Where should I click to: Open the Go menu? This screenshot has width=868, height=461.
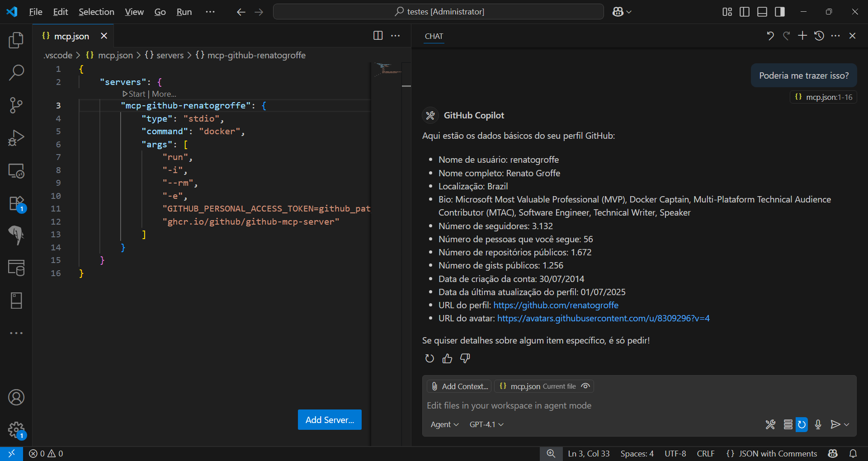pos(160,12)
